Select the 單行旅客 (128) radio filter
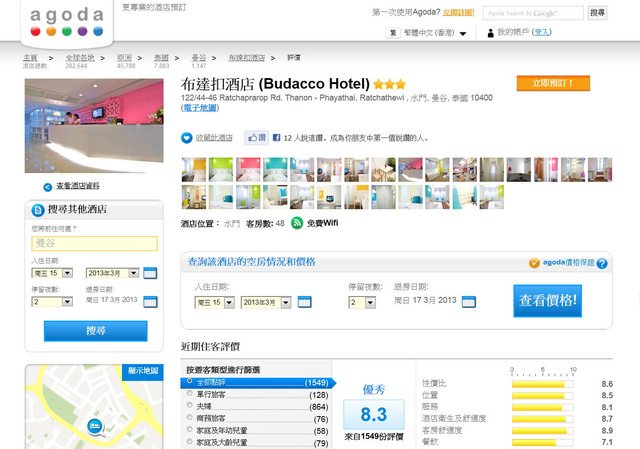 coord(189,393)
